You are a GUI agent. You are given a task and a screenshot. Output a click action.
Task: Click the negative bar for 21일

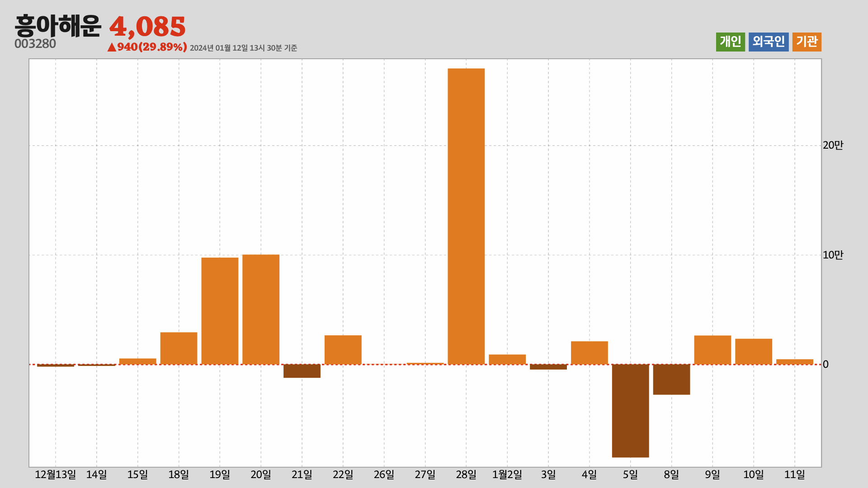tap(302, 371)
